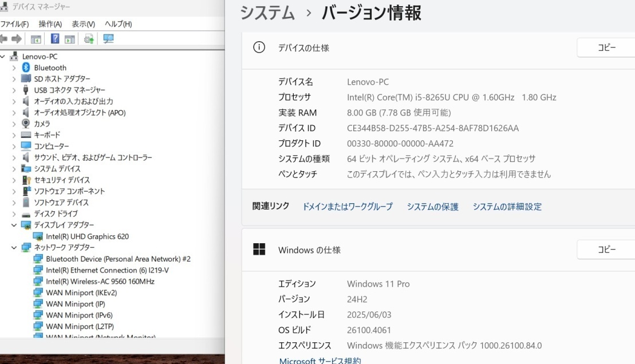635x364 pixels.
Task: Select Intel(R) Wireless-AC 9560 160MHz adapter
Action: [x=100, y=282]
